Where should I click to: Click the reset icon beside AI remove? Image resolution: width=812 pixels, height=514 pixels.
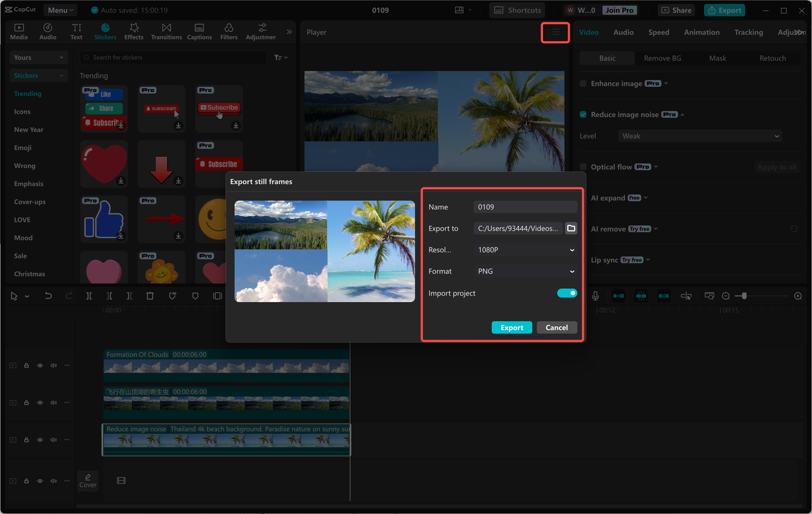coord(794,228)
